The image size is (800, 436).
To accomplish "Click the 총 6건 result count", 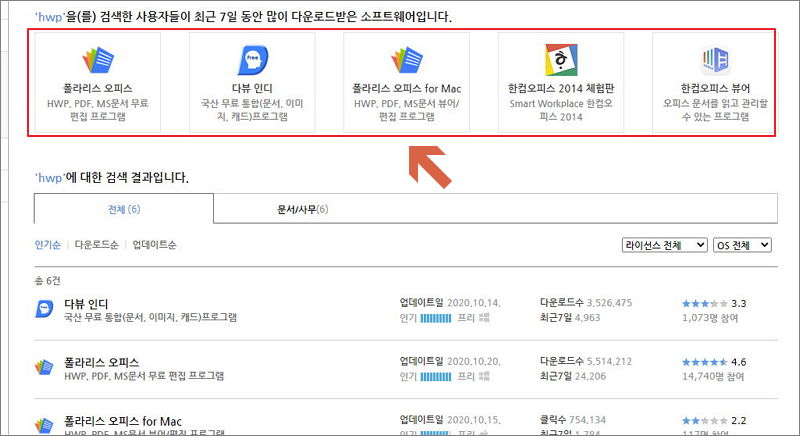I will 47,280.
